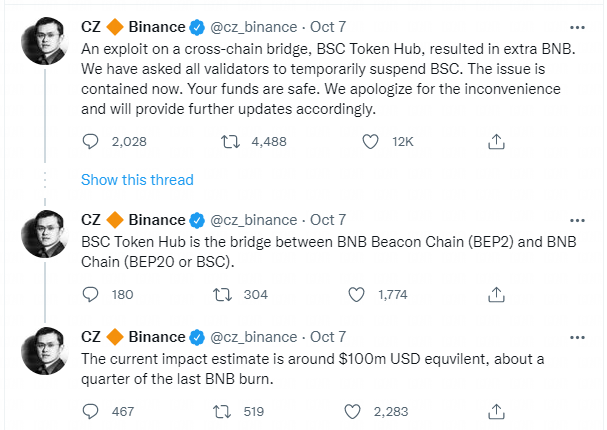This screenshot has height=430, width=607.
Task: Click the Show this thread link
Action: (x=137, y=180)
